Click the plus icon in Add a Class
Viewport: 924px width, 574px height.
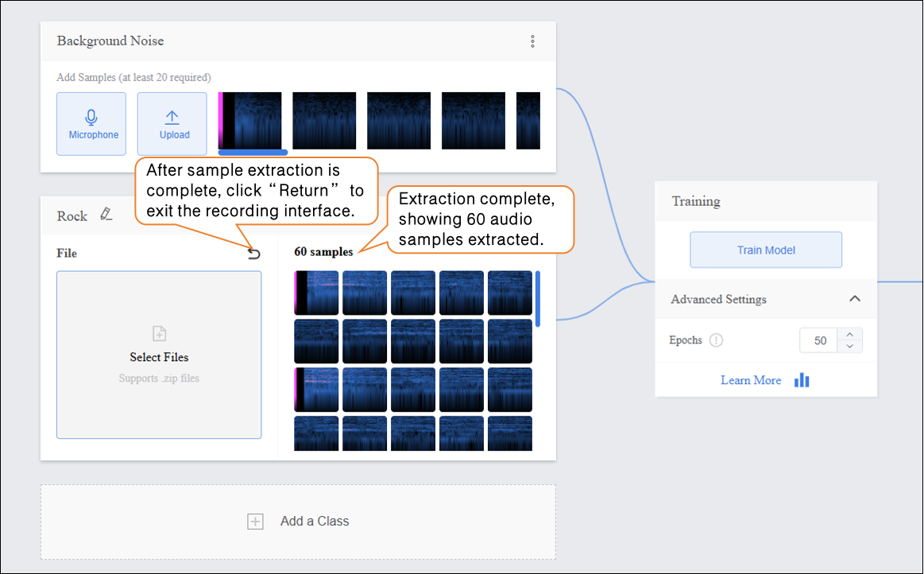point(255,522)
